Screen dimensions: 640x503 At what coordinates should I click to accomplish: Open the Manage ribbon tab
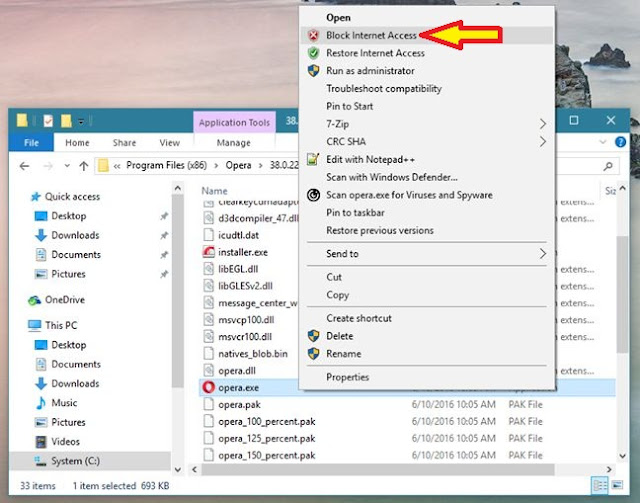tap(233, 142)
